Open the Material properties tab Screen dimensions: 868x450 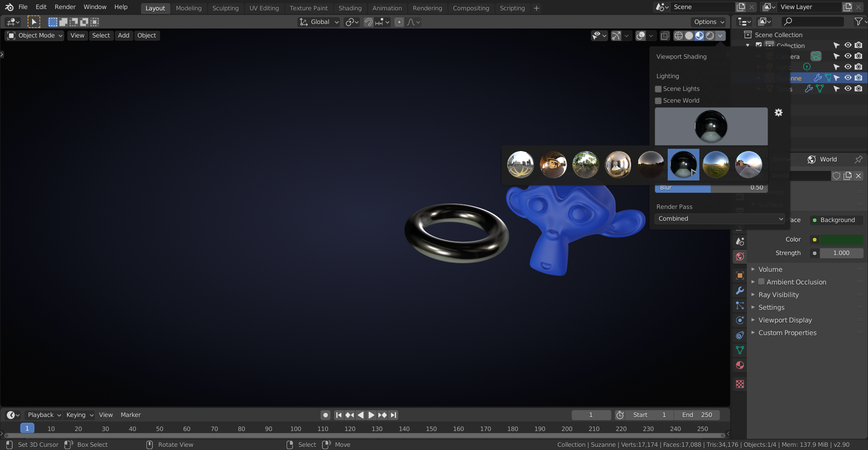pyautogui.click(x=740, y=365)
